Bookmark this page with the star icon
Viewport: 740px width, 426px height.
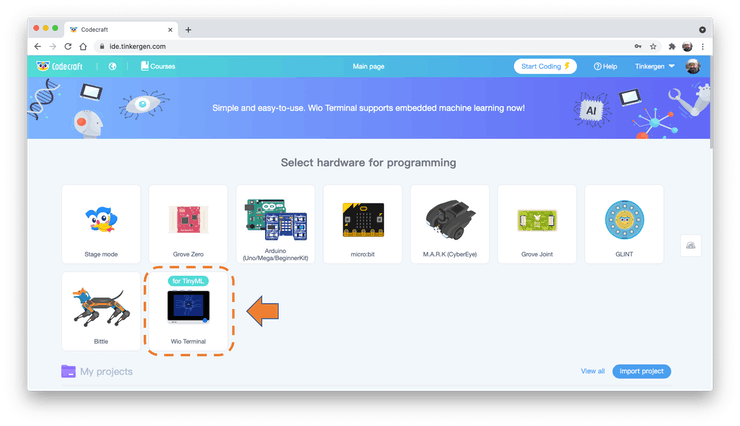click(x=653, y=46)
